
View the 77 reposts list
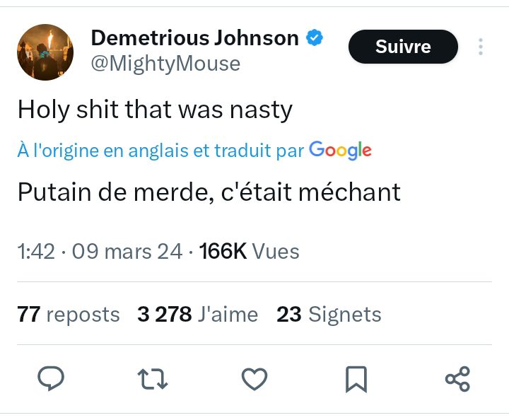click(x=69, y=314)
